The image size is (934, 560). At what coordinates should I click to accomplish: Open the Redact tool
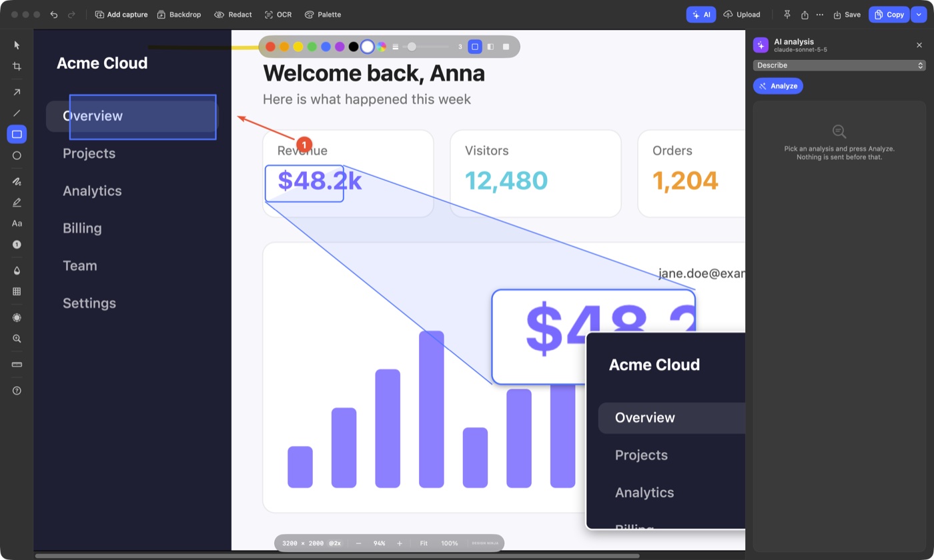pyautogui.click(x=233, y=15)
